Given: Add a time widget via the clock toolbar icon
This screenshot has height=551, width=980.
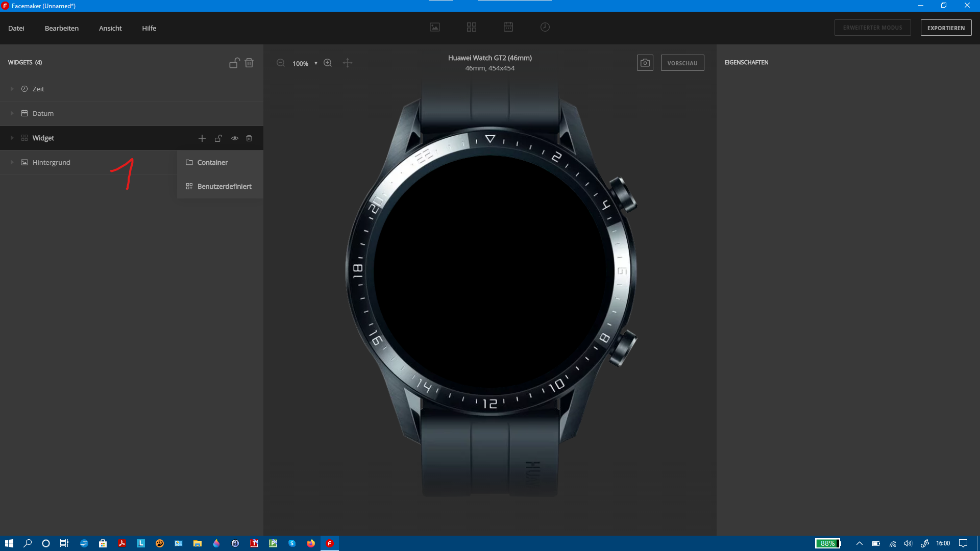Looking at the screenshot, I should 545,27.
